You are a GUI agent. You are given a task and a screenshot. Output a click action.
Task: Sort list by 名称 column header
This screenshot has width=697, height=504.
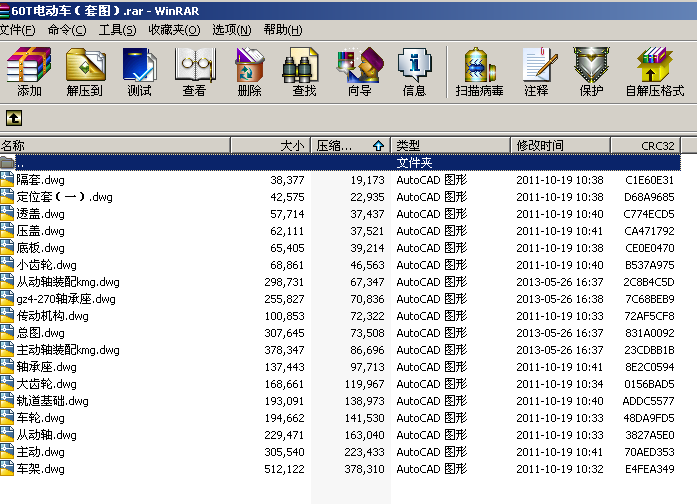(115, 145)
